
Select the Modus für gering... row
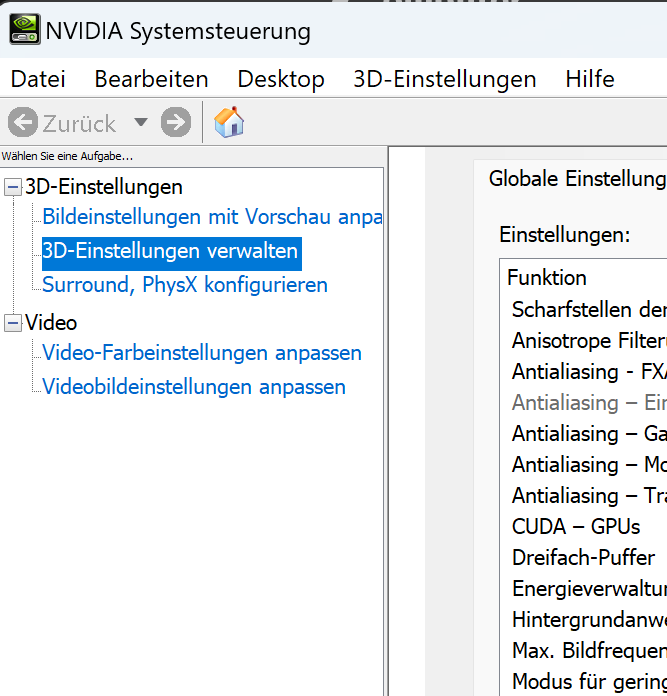point(588,682)
